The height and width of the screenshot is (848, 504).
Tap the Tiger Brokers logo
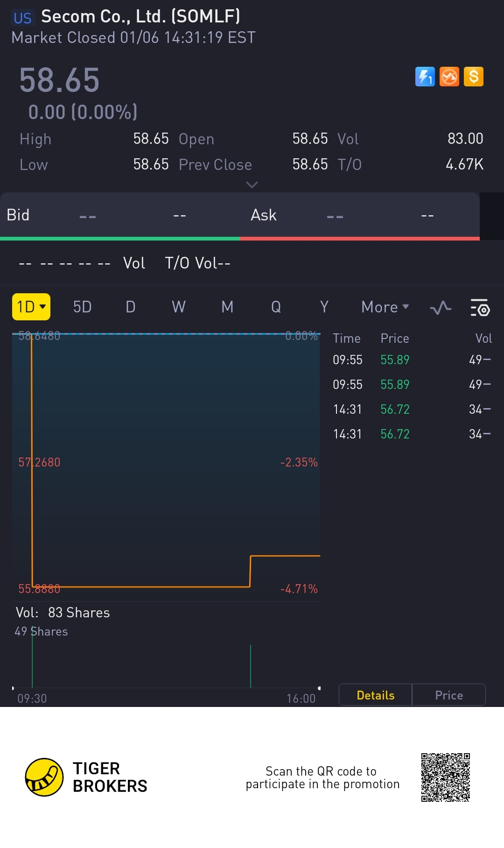(x=44, y=777)
